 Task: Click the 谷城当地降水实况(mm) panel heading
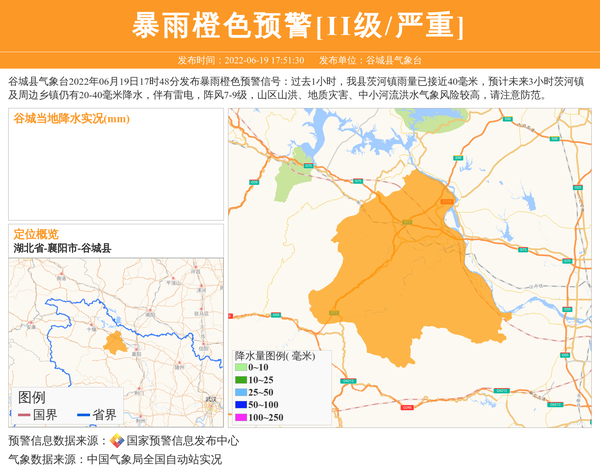tap(71, 119)
